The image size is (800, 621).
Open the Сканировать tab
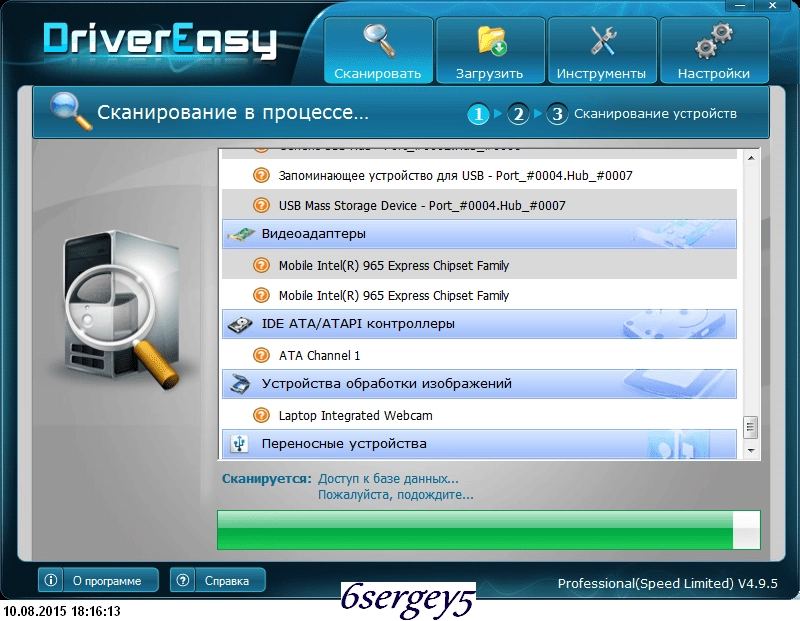(378, 50)
